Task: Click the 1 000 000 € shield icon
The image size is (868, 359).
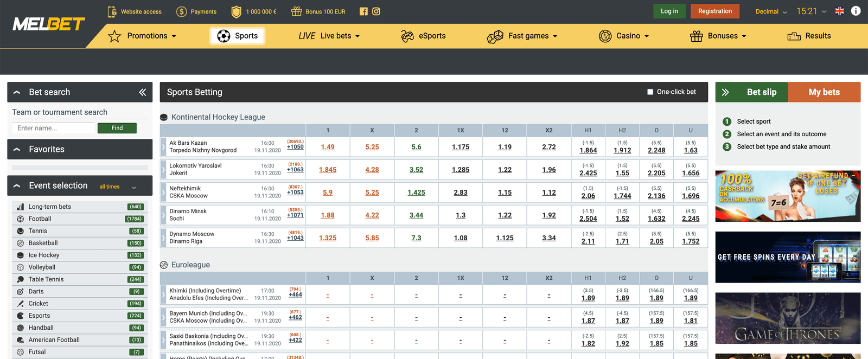Action: pos(237,11)
